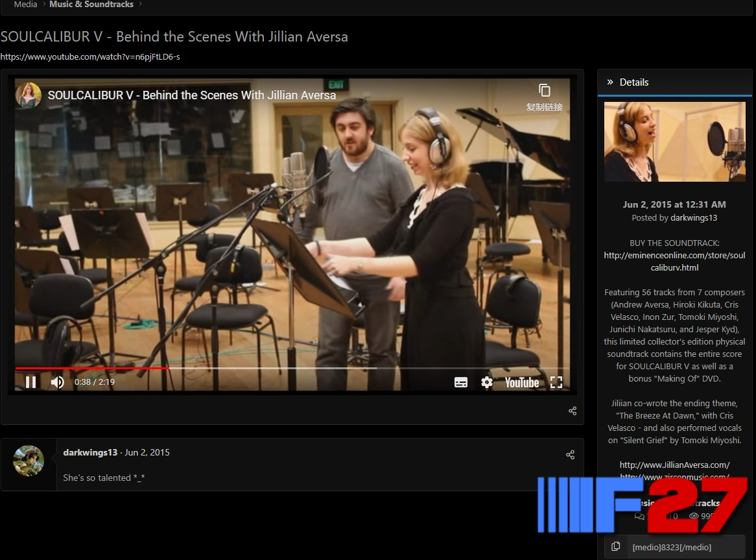Click the copy link icon in video
Image resolution: width=756 pixels, height=560 pixels.
(x=545, y=97)
